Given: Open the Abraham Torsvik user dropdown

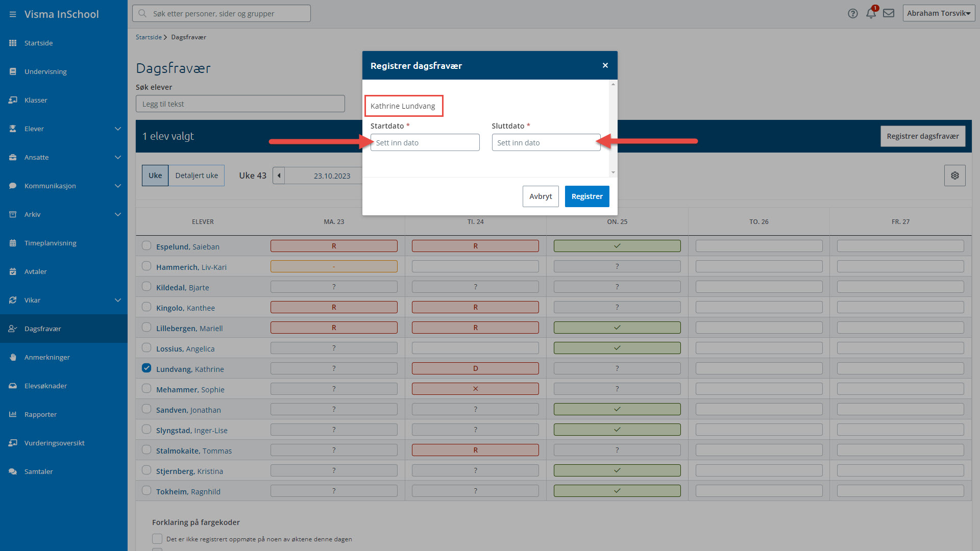Looking at the screenshot, I should click(939, 13).
